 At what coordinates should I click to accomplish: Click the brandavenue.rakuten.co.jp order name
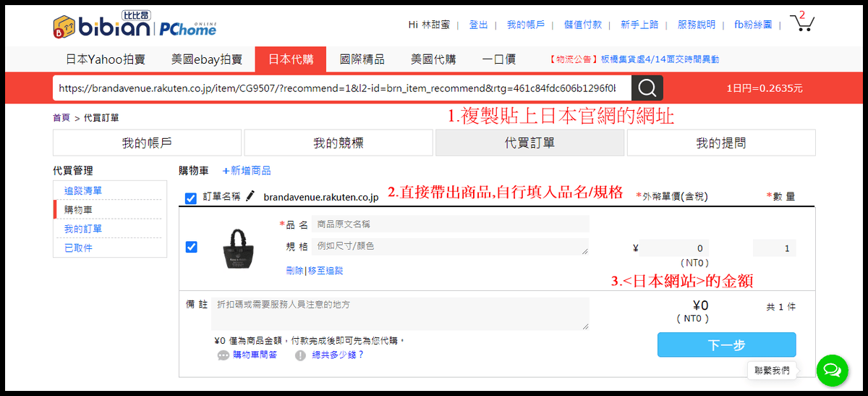pyautogui.click(x=321, y=197)
